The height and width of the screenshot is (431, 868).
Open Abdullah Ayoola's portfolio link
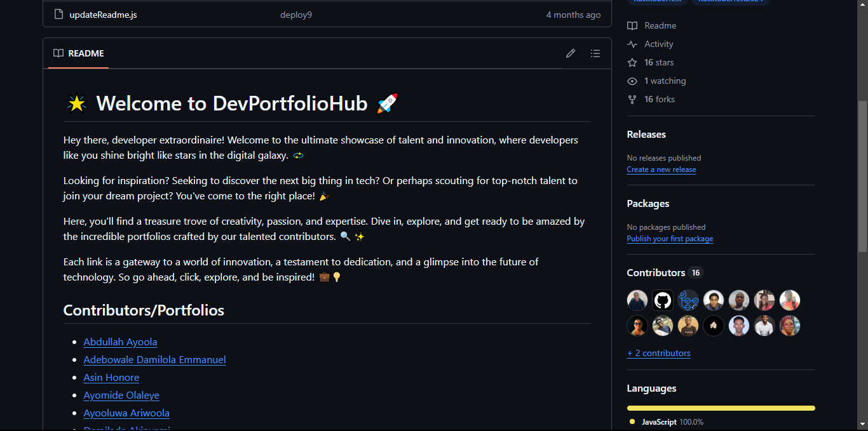120,341
